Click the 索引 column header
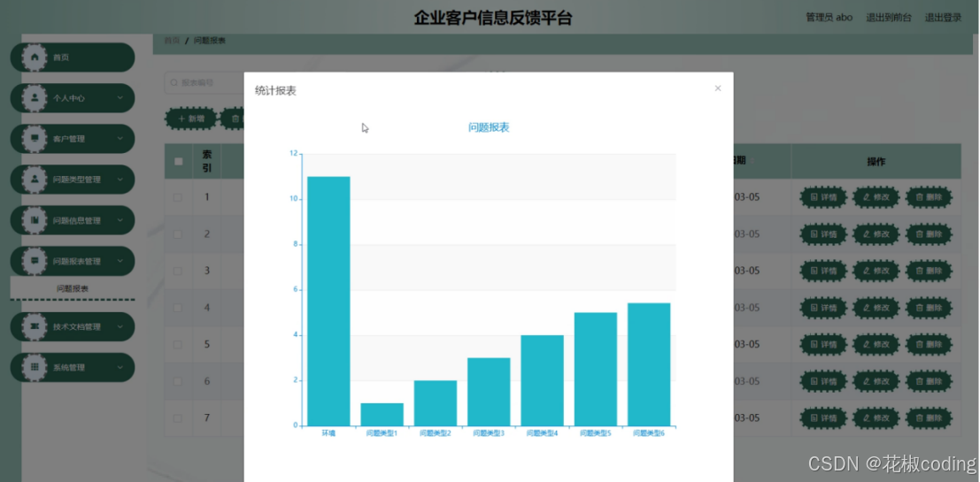This screenshot has height=482, width=980. pos(207,161)
